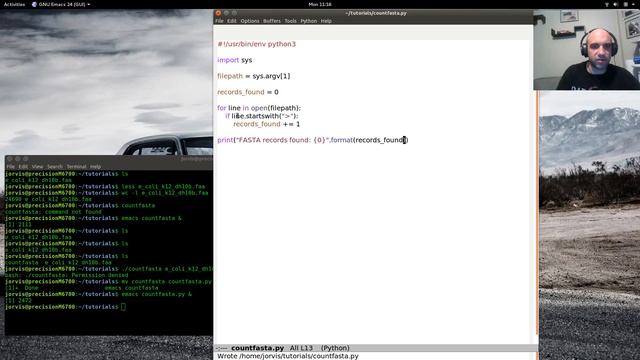Click the 'FASTA records found: {0}' string
The height and width of the screenshot is (360, 640).
(x=282, y=140)
